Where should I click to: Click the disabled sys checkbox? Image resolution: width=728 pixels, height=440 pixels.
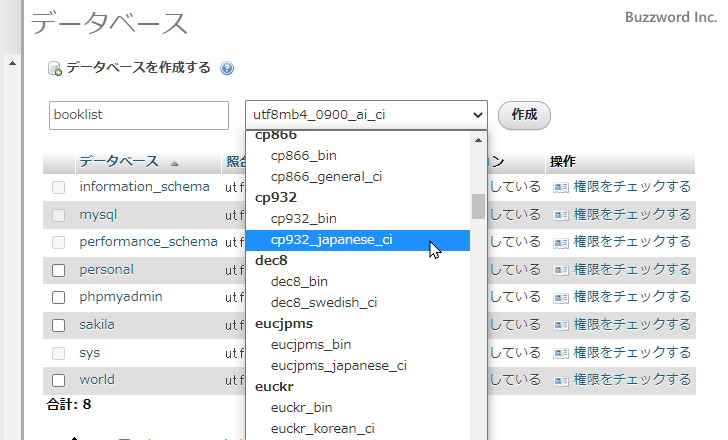pos(58,353)
